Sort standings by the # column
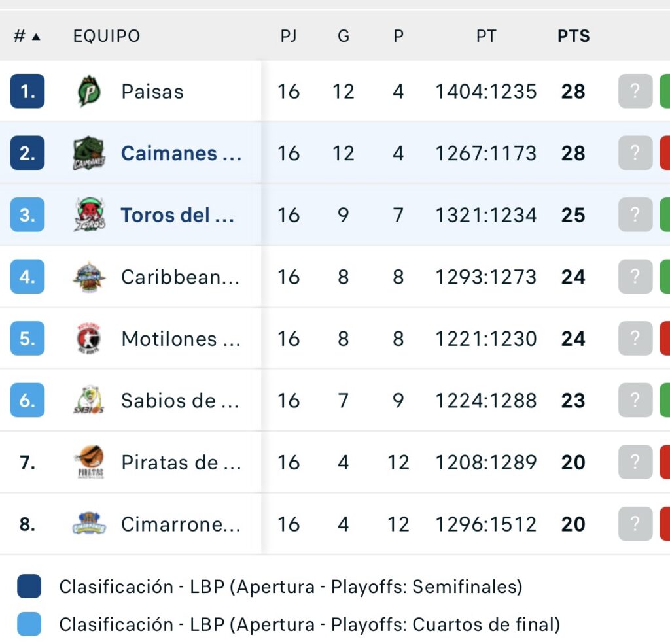Image resolution: width=670 pixels, height=644 pixels. (27, 36)
